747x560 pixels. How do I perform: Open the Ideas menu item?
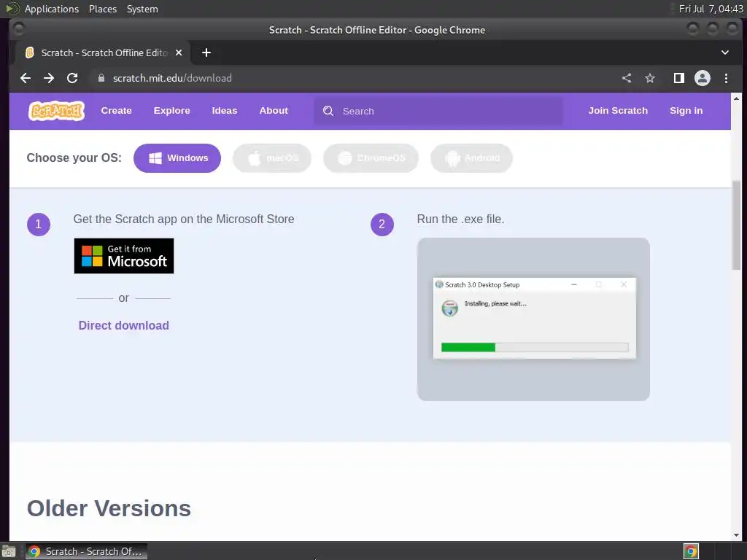(x=225, y=111)
